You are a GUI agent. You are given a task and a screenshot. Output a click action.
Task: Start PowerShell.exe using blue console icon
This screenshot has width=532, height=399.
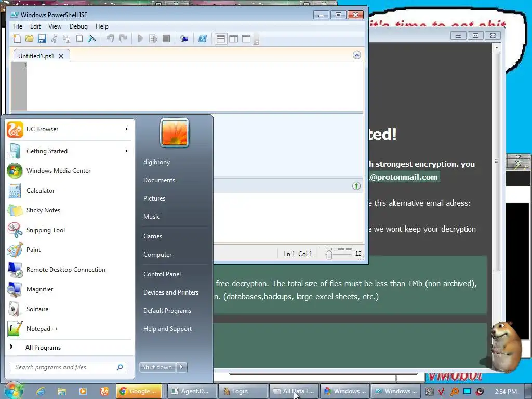[x=203, y=38]
